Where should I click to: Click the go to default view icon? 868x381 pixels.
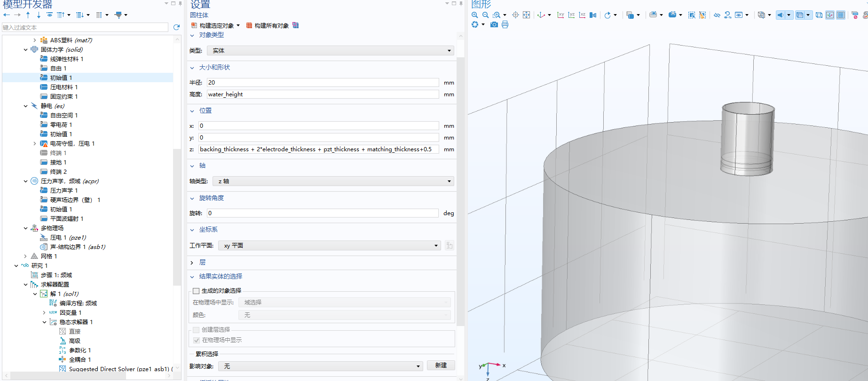(541, 15)
